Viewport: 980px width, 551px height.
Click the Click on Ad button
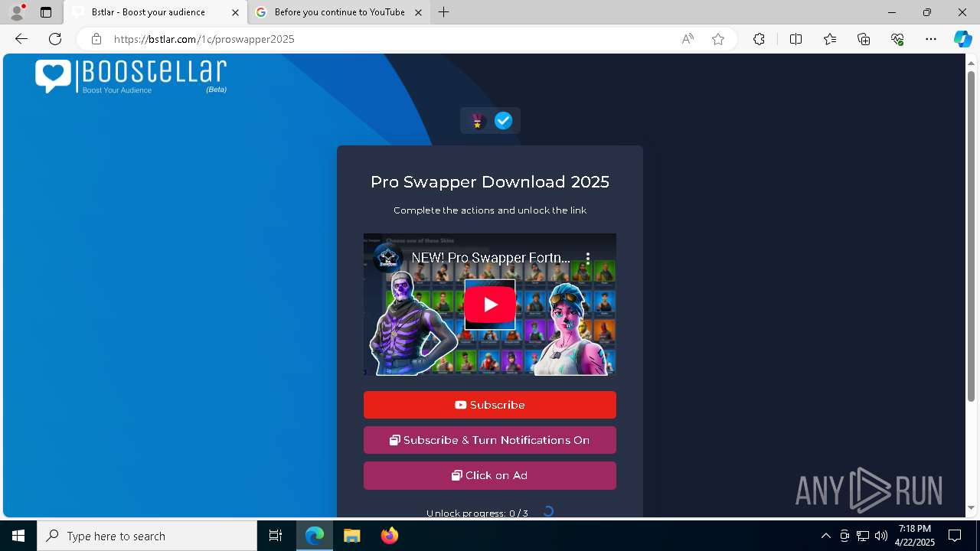pos(490,475)
